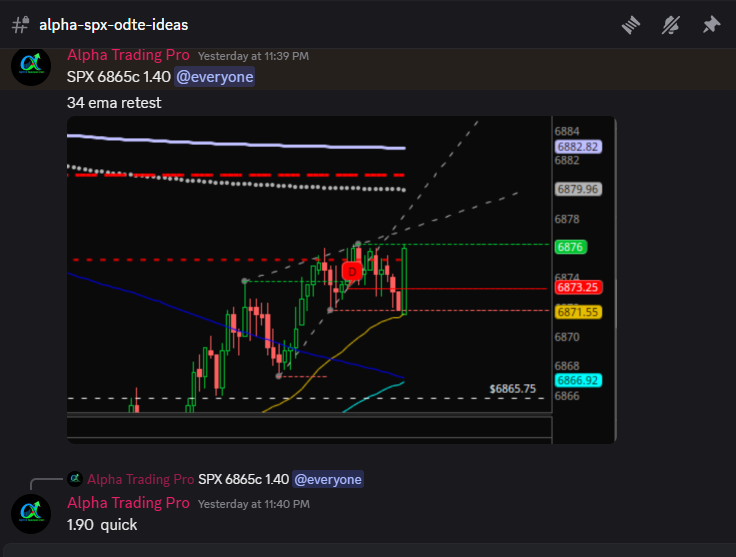Click the $6865.75 level label on chart
The height and width of the screenshot is (557, 736).
[x=513, y=389]
